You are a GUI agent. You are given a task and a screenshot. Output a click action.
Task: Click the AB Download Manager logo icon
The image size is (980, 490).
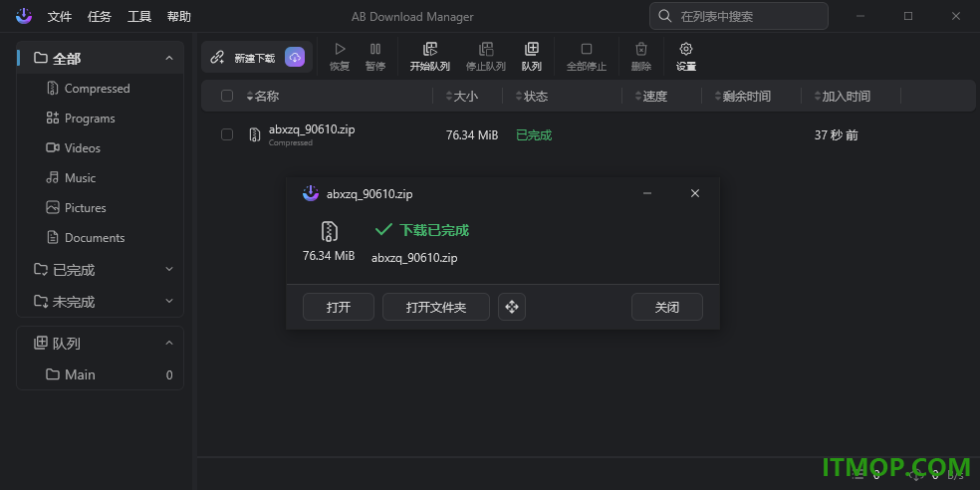click(x=24, y=16)
